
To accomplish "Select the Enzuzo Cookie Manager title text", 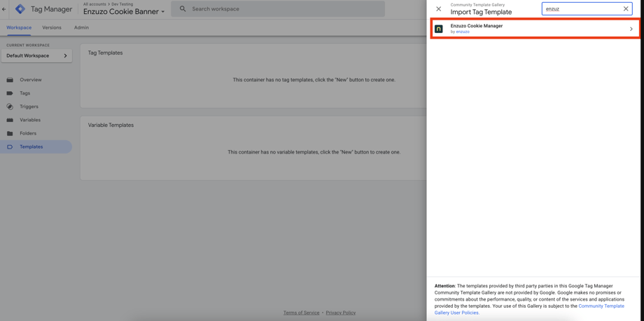I will click(x=477, y=26).
